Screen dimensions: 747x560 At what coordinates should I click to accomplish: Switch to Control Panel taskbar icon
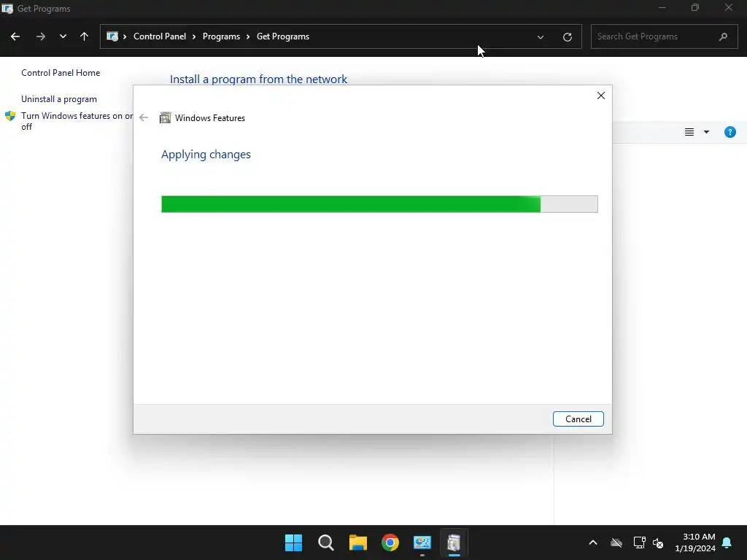tap(422, 542)
